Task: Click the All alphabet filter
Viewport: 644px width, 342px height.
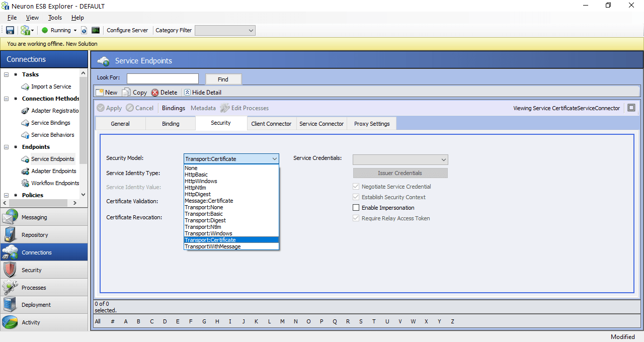Action: [x=98, y=321]
